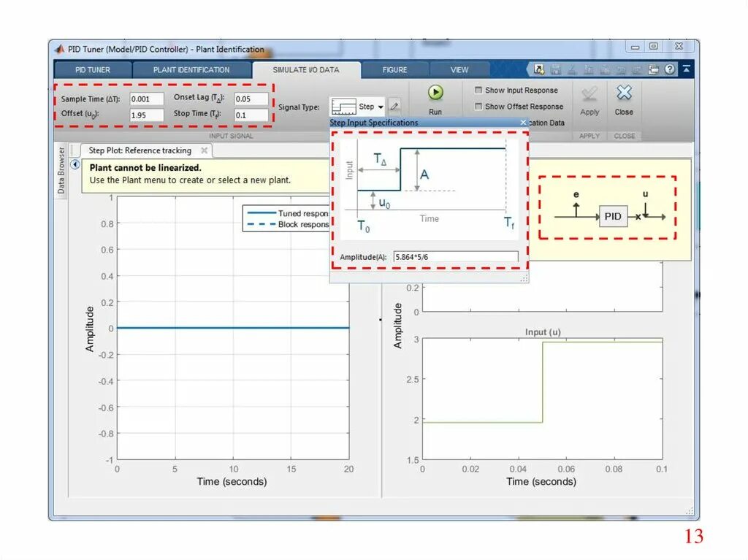Click the pencil edit signal icon
Viewport: 748px width, 560px height.
pyautogui.click(x=394, y=107)
